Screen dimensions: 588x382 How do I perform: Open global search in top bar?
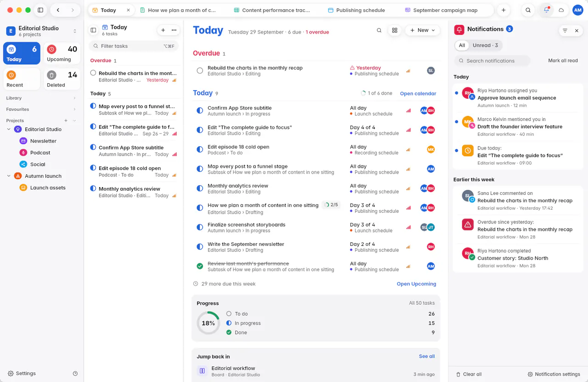point(528,10)
